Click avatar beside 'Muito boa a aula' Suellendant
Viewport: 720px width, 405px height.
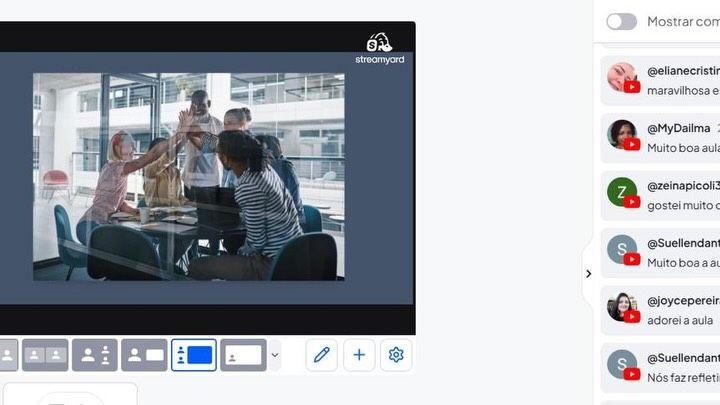[x=622, y=249]
